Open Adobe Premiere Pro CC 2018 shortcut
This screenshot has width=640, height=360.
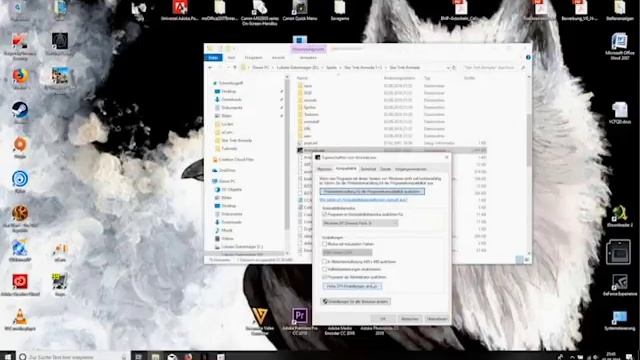[x=300, y=320]
